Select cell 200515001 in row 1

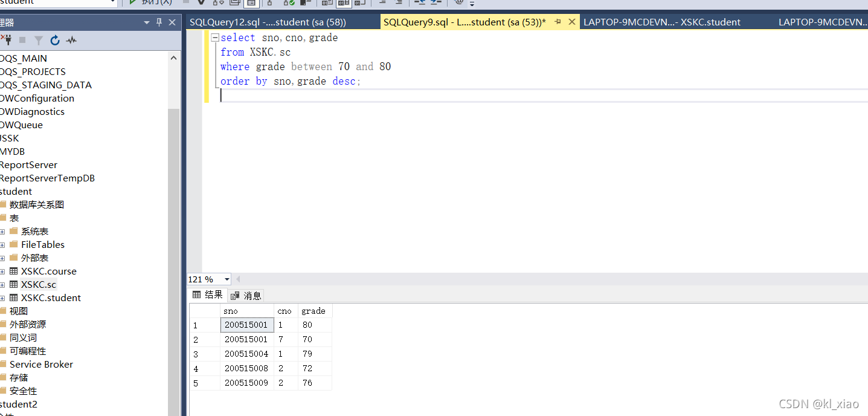tap(247, 325)
